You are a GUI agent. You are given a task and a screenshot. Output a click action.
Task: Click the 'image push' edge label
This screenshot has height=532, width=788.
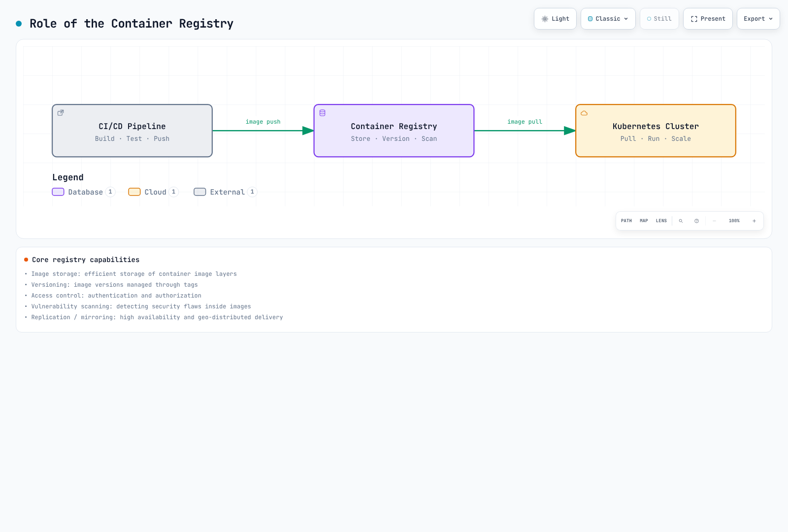point(263,122)
